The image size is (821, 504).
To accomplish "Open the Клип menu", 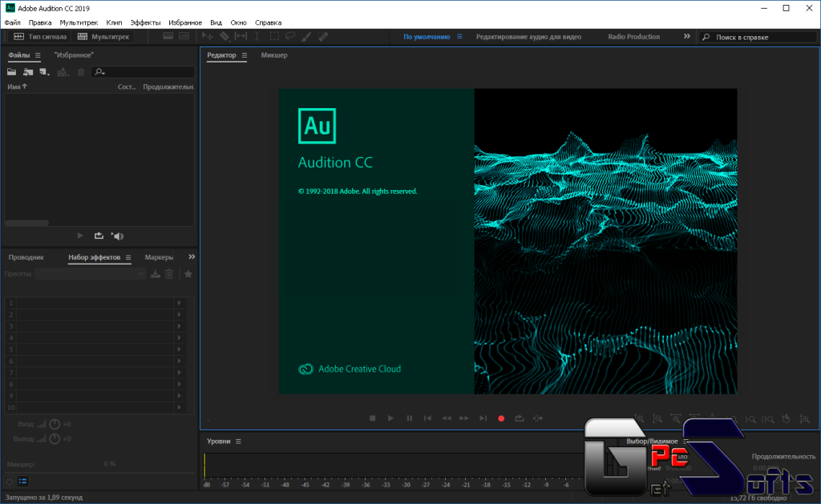I will pyautogui.click(x=114, y=22).
